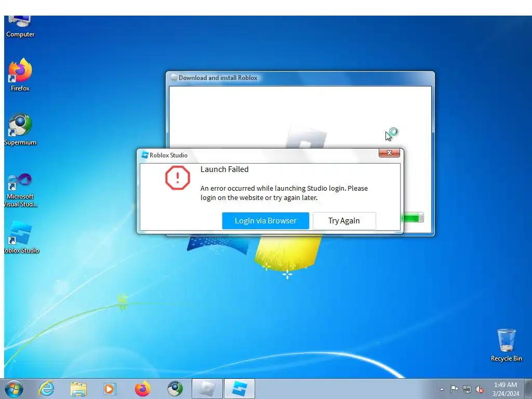Select the Microsoft Visual Studio desktop shortcut
Image resolution: width=532 pixels, height=399 pixels.
pos(20,190)
